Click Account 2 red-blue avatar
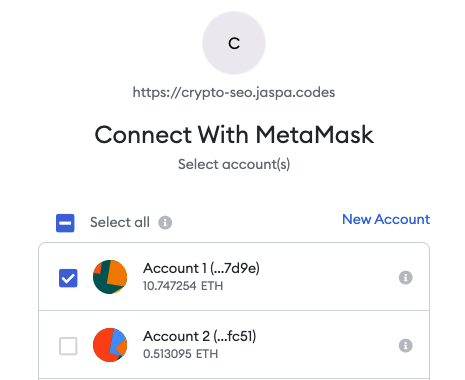The width and height of the screenshot is (465, 380). 110,345
